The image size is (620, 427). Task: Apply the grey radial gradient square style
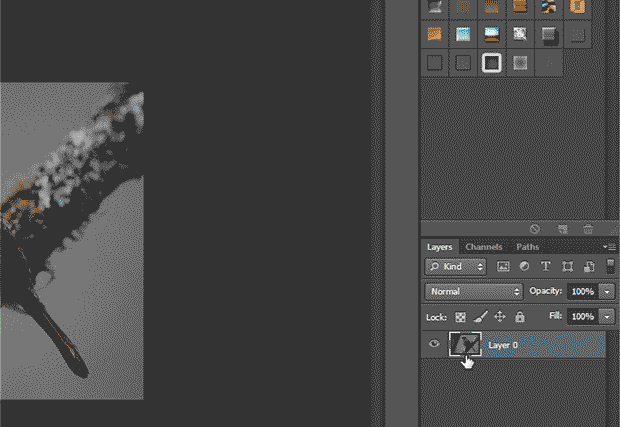pyautogui.click(x=520, y=62)
